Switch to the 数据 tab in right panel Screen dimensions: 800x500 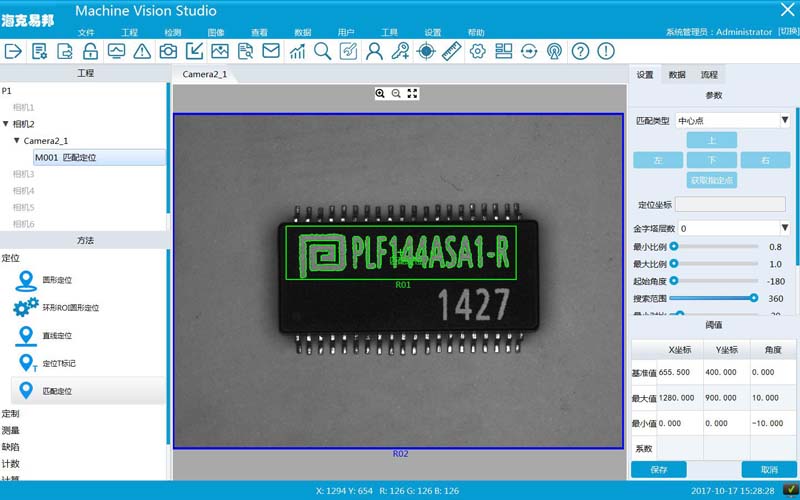(x=676, y=75)
